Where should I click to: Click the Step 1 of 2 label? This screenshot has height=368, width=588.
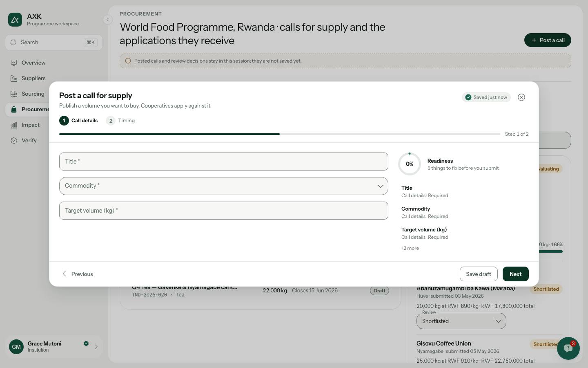tap(517, 134)
